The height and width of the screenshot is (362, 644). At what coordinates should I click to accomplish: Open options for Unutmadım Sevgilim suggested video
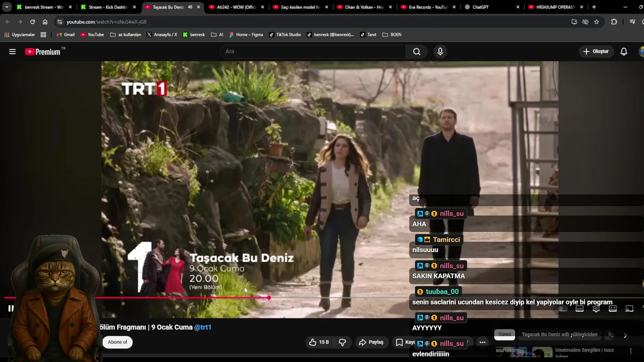click(631, 351)
